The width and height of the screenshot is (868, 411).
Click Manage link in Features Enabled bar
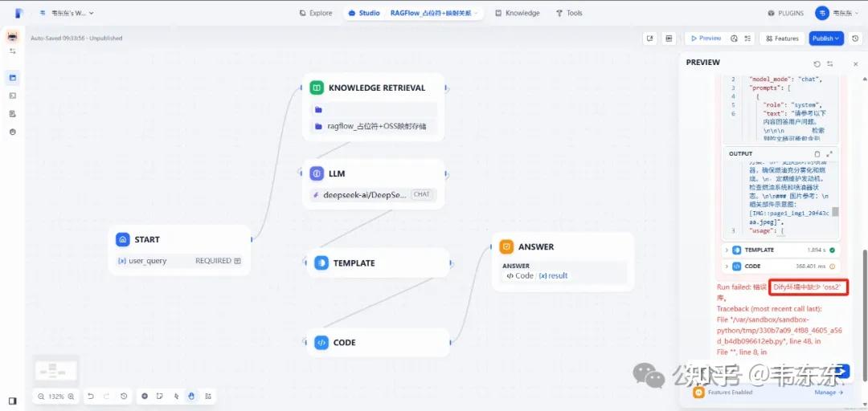point(829,393)
